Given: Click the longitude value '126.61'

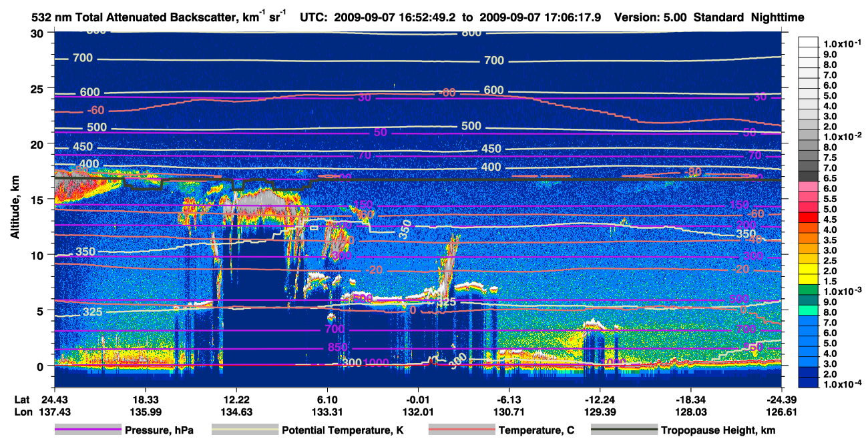Looking at the screenshot, I should point(782,412).
